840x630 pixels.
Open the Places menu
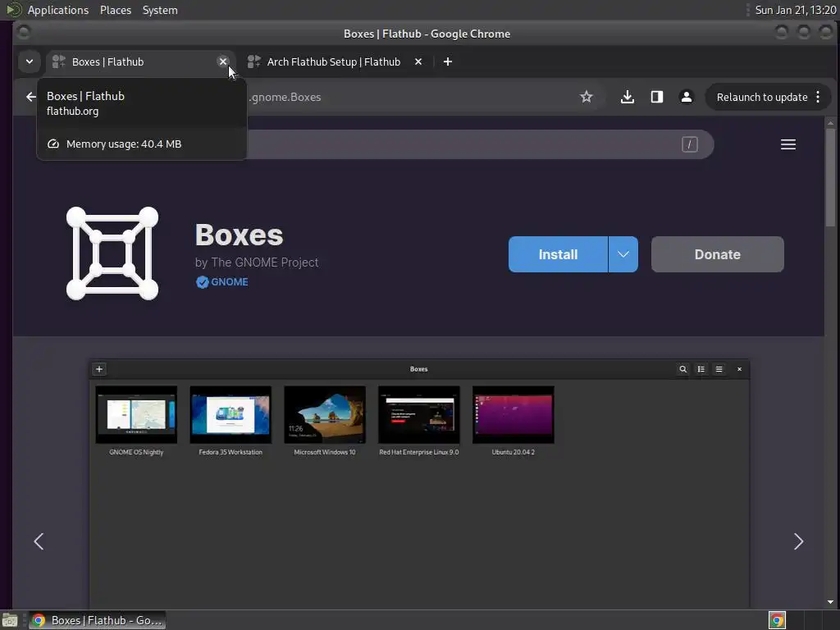pyautogui.click(x=116, y=10)
